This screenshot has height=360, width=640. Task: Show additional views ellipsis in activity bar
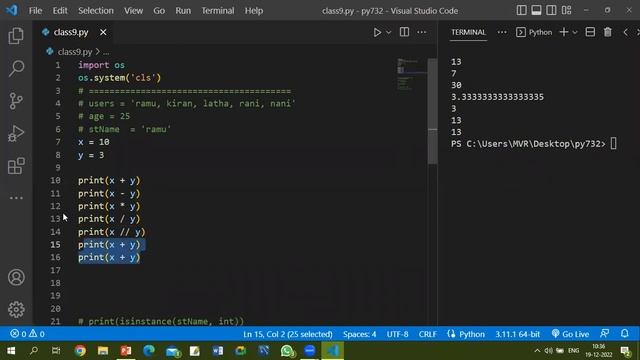click(x=16, y=198)
